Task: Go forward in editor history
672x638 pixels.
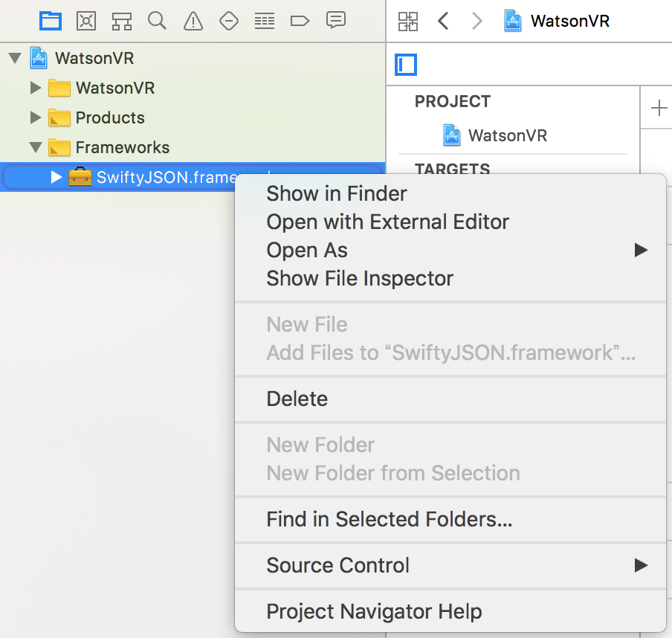Action: pos(477,21)
